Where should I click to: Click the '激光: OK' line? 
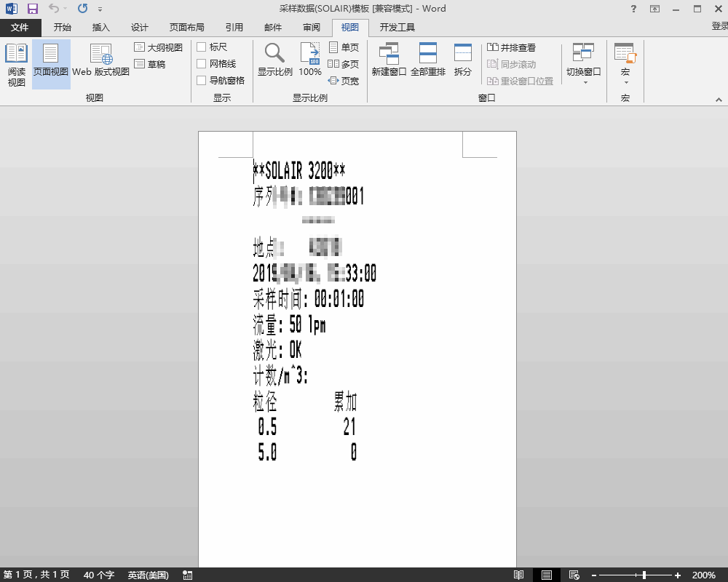coord(277,351)
